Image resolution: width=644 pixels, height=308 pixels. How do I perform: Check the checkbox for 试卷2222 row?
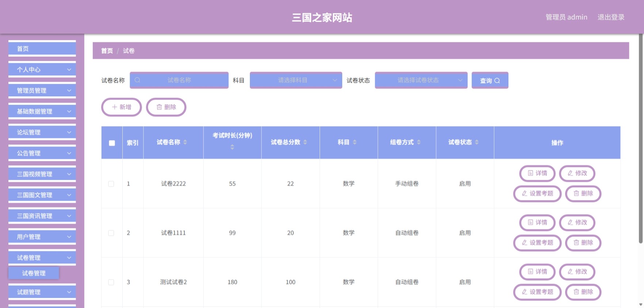[x=111, y=184]
